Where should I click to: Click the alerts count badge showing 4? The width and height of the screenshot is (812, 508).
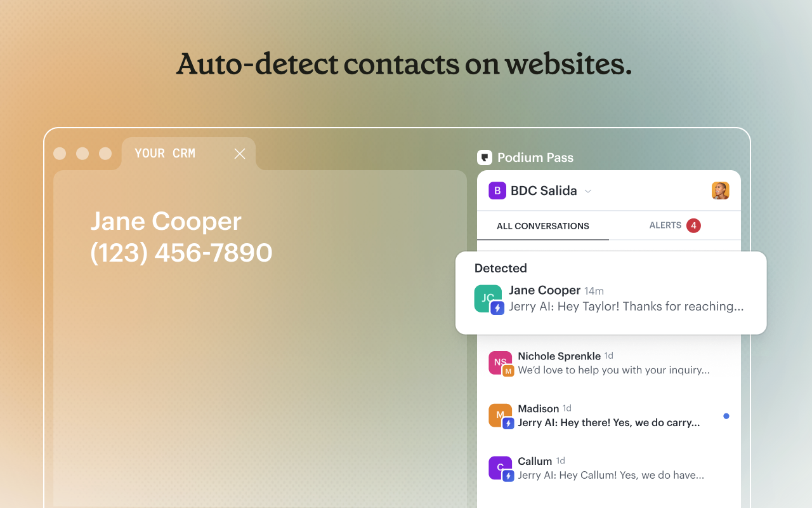[x=693, y=225]
